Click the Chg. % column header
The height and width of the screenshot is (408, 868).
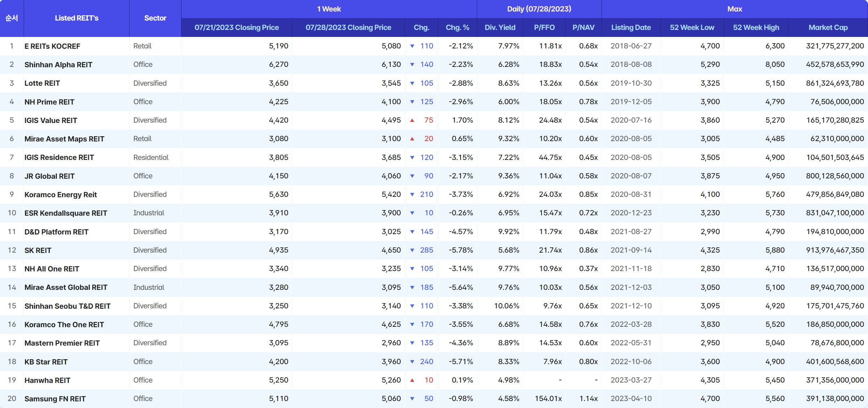[457, 28]
